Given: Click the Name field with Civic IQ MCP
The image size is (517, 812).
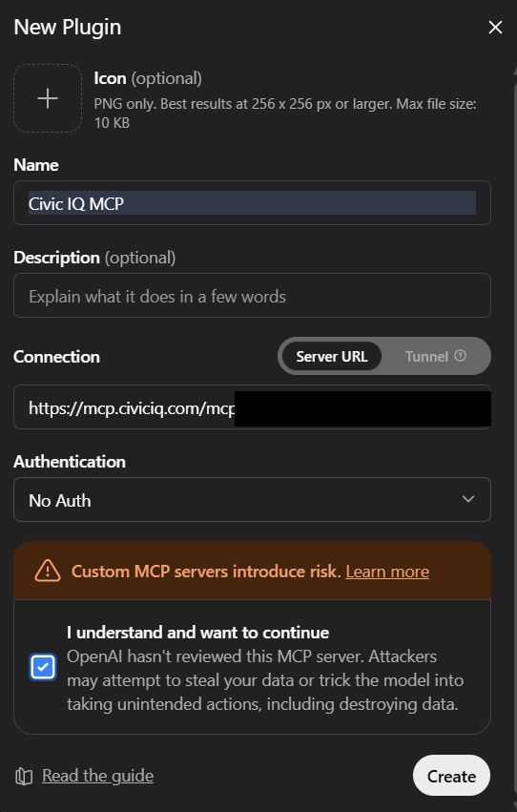Looking at the screenshot, I should pos(252,203).
